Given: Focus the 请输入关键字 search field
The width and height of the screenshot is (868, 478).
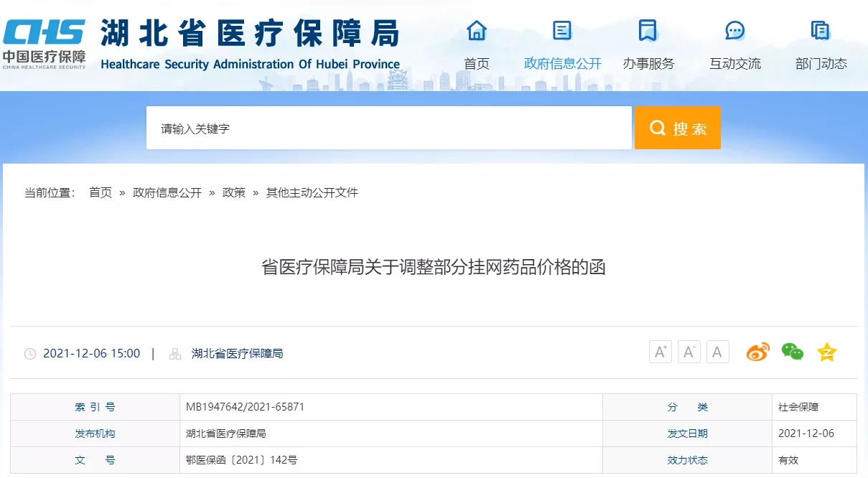Looking at the screenshot, I should (388, 128).
